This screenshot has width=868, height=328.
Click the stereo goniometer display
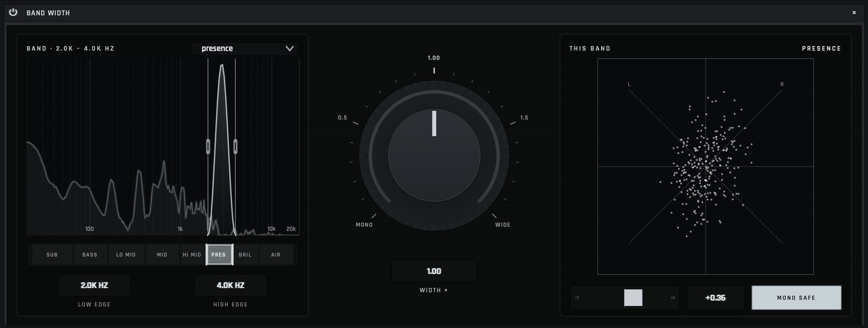(x=705, y=166)
